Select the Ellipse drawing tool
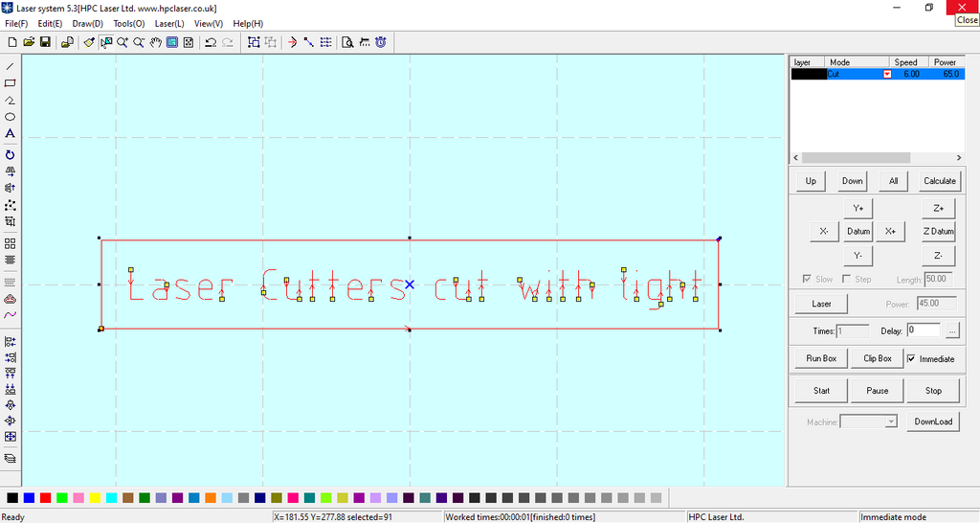This screenshot has width=980, height=523. click(x=10, y=117)
